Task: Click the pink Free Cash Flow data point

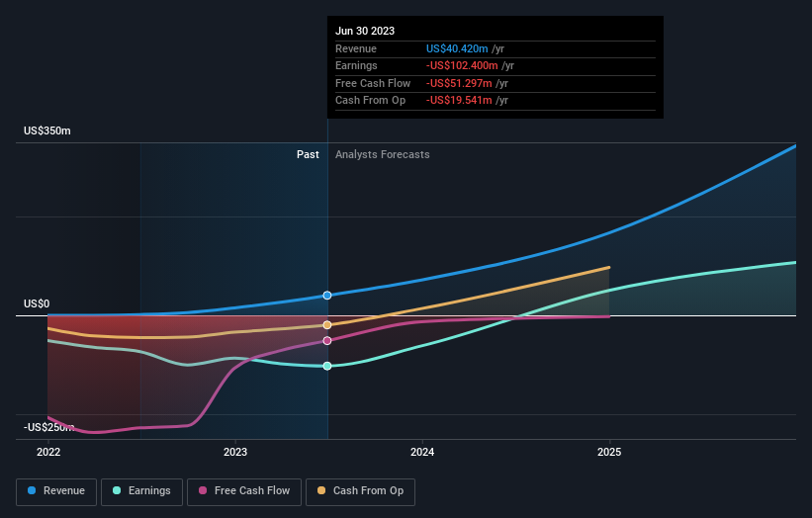Action: [327, 340]
